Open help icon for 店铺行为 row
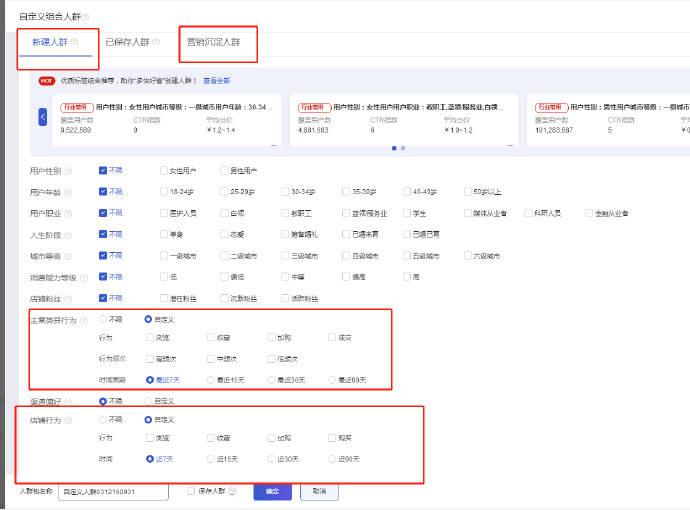 pos(68,420)
